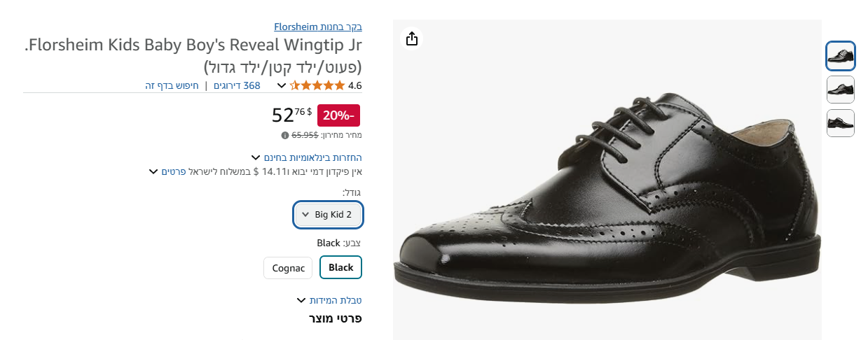Visit the Florsheim store link
The height and width of the screenshot is (340, 868).
317,27
